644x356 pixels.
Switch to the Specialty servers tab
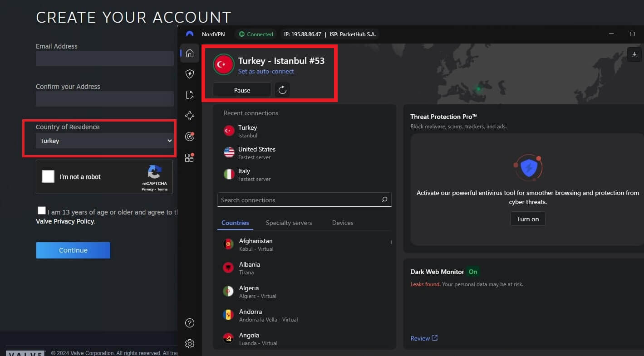[x=289, y=223]
